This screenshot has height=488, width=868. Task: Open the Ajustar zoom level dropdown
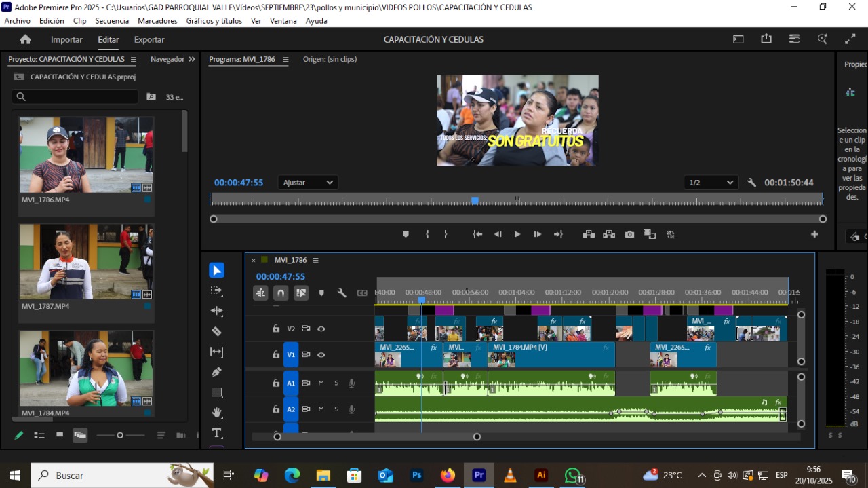(308, 183)
